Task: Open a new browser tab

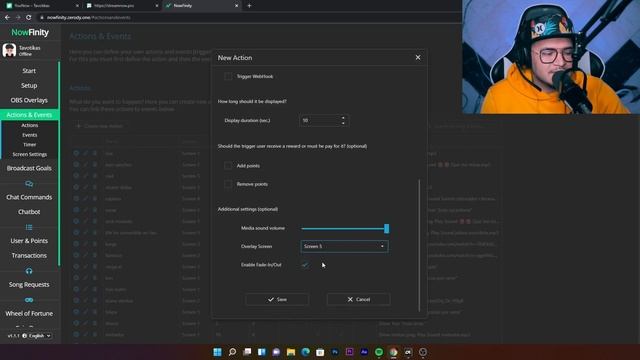Action: [x=249, y=6]
